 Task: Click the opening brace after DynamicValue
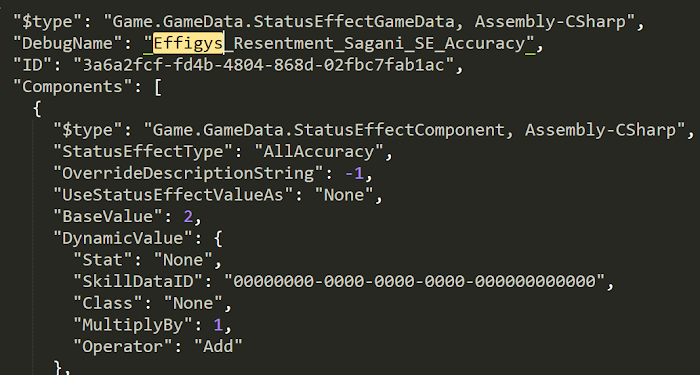coord(218,239)
